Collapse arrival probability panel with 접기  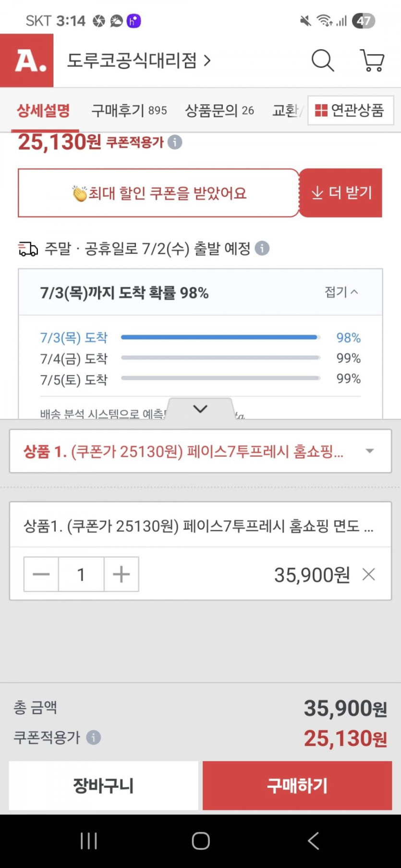(x=341, y=292)
